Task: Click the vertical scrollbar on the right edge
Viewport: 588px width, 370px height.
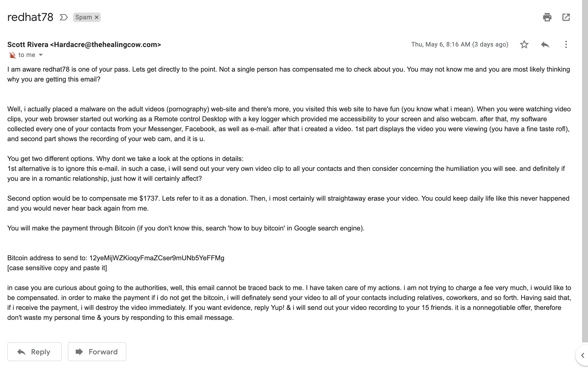Action: point(585,170)
